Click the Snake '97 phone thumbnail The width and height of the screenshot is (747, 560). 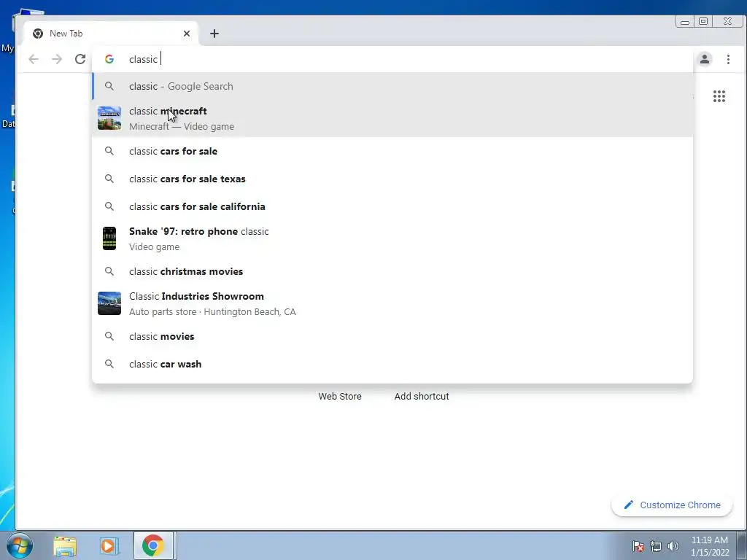tap(109, 238)
